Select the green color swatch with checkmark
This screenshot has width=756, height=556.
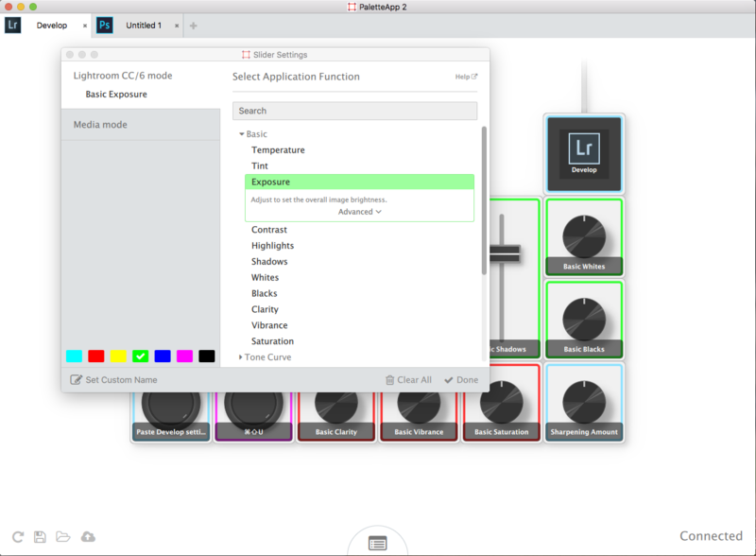(140, 356)
